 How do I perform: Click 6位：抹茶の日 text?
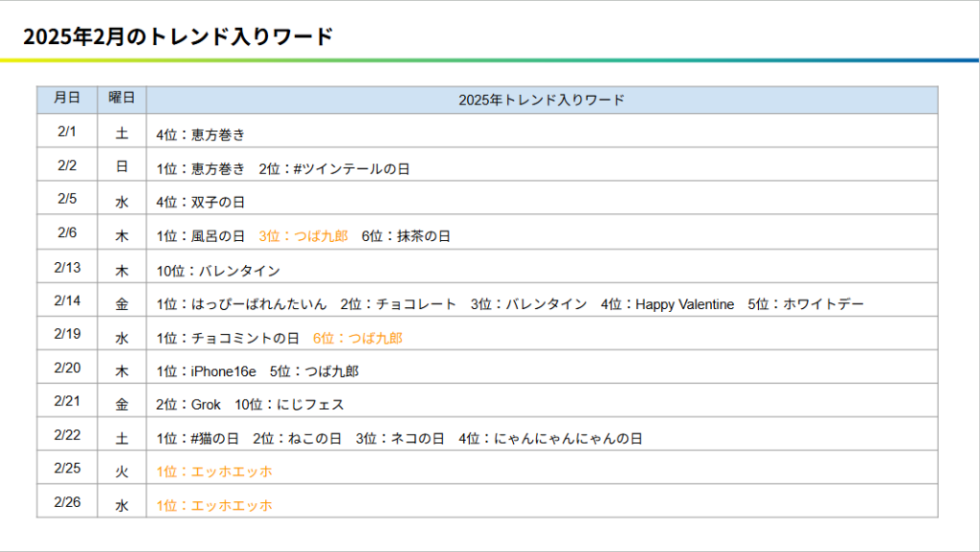(406, 235)
